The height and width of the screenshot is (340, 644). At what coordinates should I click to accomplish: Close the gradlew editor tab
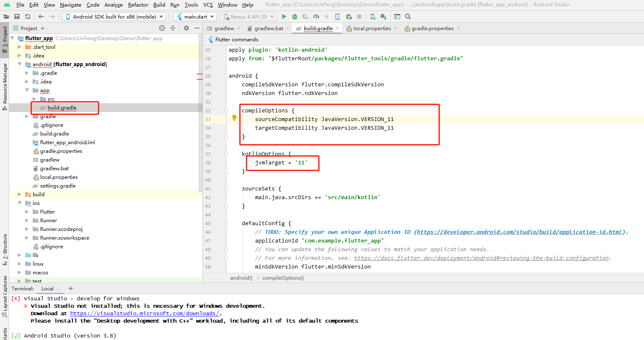pos(238,28)
